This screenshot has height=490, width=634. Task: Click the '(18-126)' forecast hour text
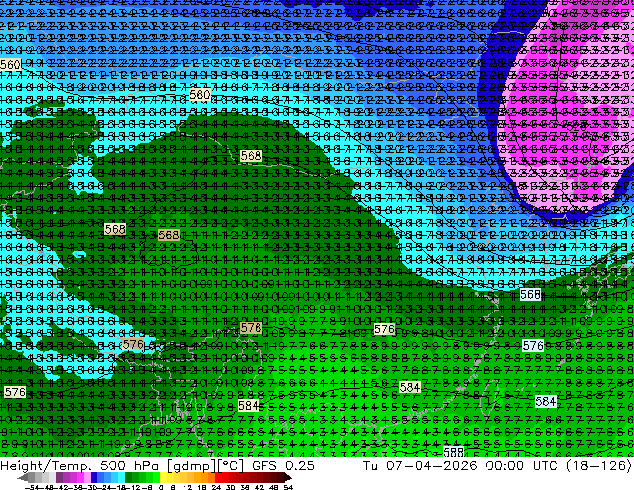tap(599, 466)
